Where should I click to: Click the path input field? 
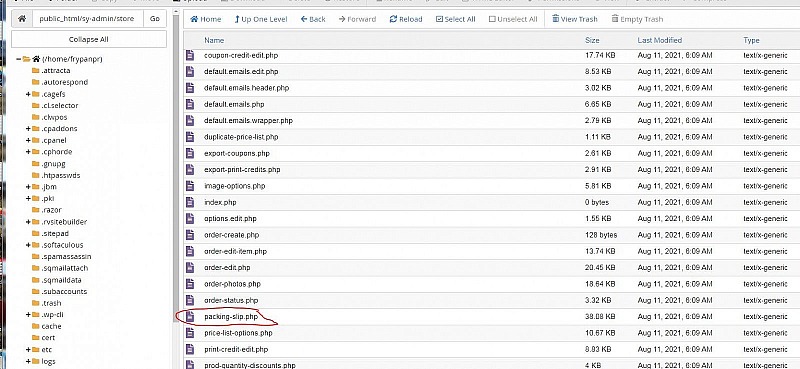pos(88,19)
